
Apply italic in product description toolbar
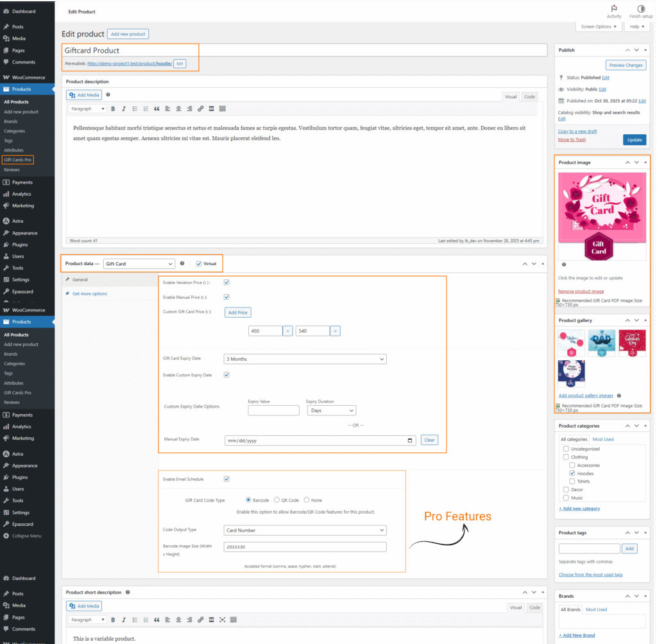pos(124,109)
